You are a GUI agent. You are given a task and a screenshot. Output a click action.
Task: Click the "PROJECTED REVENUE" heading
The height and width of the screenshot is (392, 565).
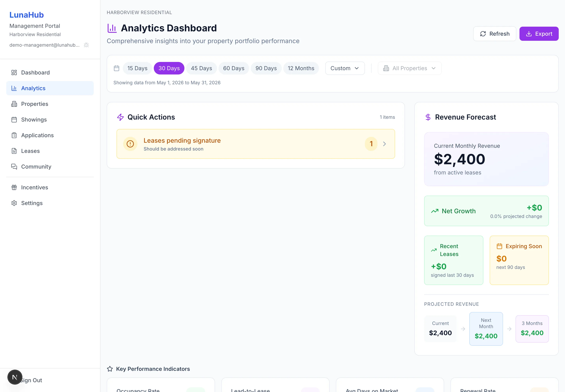451,304
